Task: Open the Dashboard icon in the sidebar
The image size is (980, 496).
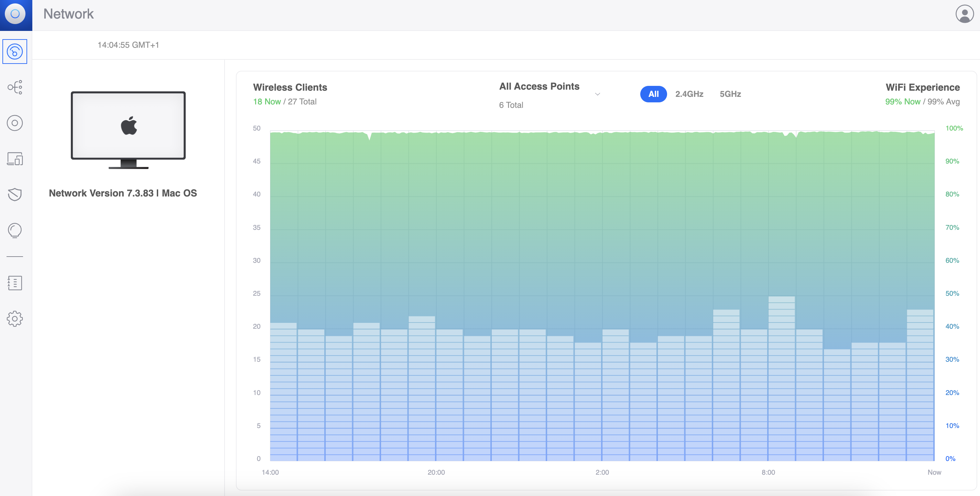Action: tap(15, 51)
